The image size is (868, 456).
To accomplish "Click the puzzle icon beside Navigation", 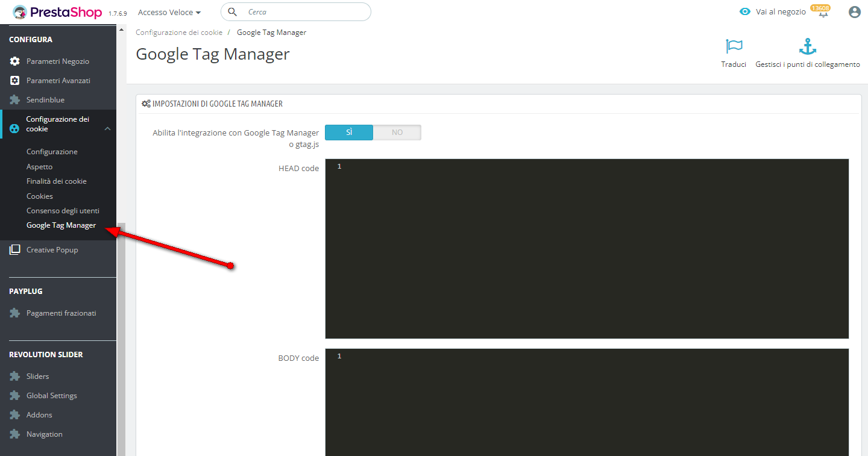I will click(x=15, y=434).
